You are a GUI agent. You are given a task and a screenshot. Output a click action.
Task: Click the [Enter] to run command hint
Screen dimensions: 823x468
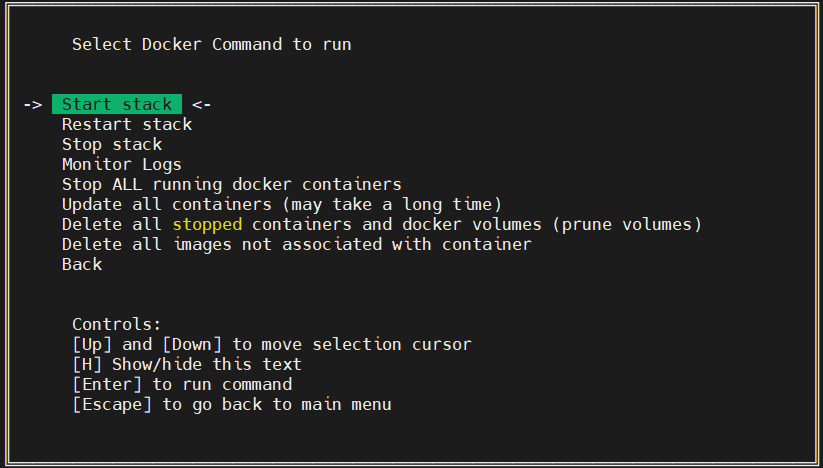tap(182, 384)
